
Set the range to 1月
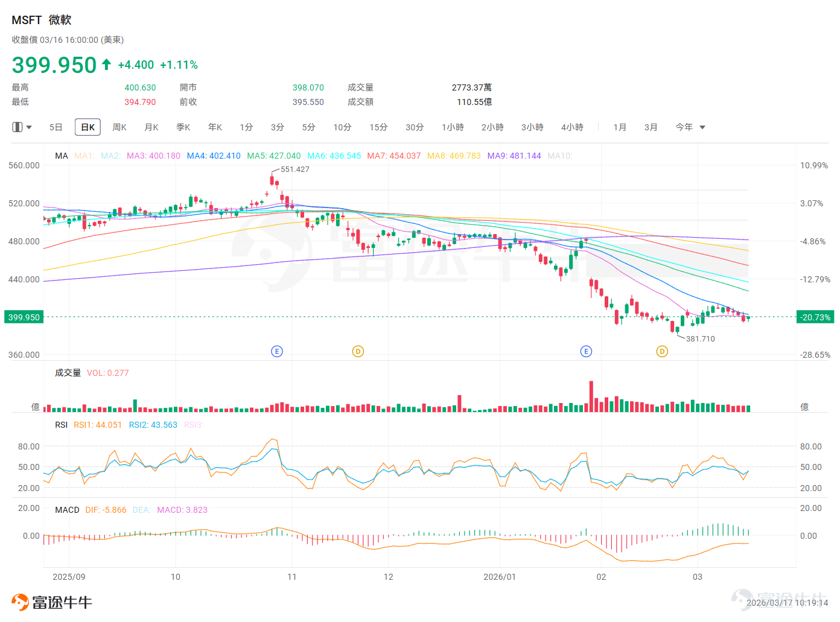620,127
